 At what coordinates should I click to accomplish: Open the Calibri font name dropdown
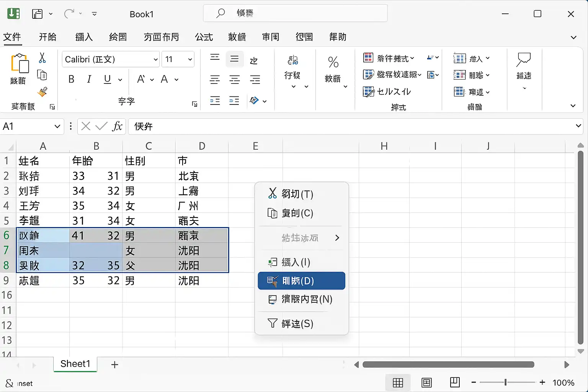(111, 59)
